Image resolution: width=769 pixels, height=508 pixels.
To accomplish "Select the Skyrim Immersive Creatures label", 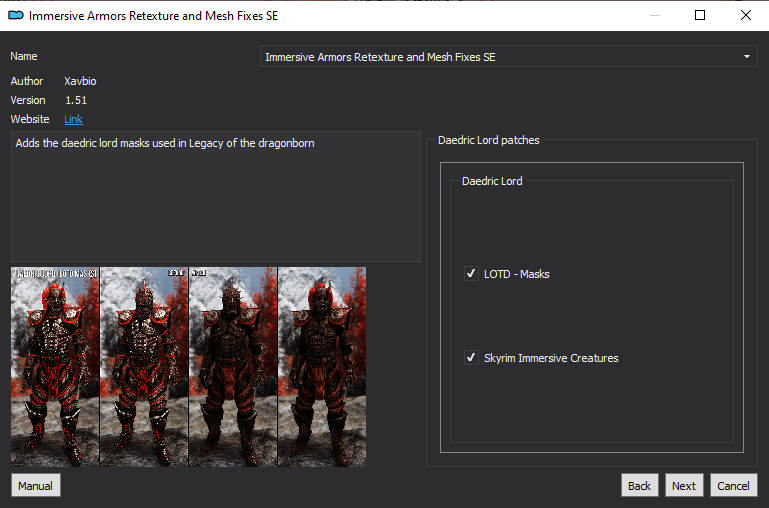I will click(551, 358).
